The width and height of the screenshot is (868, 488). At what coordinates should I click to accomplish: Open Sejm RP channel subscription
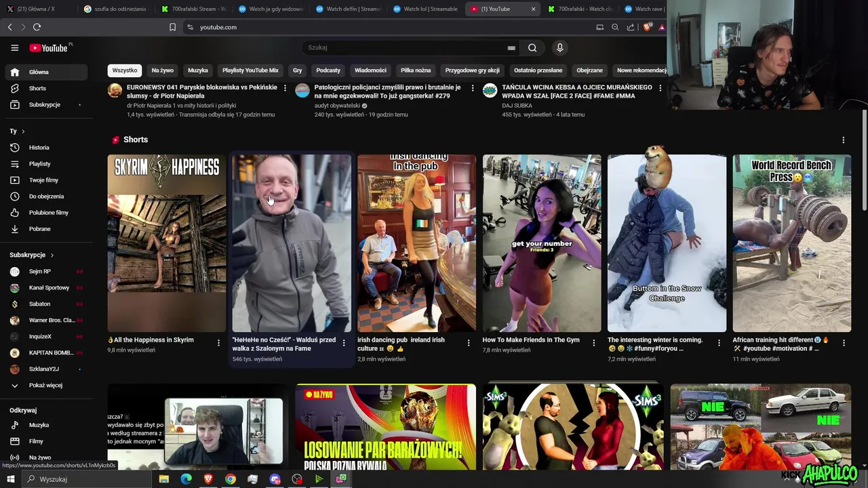(46, 271)
